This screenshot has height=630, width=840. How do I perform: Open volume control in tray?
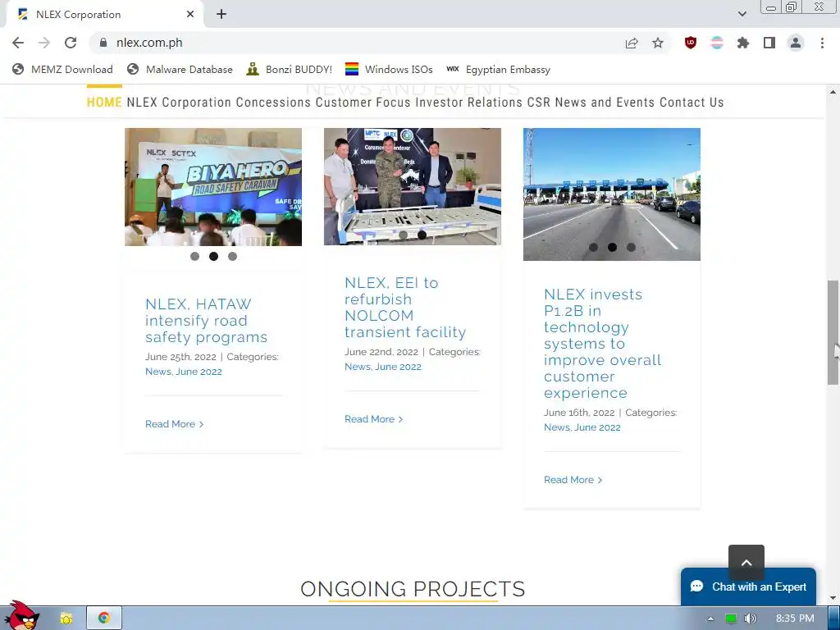pyautogui.click(x=751, y=619)
